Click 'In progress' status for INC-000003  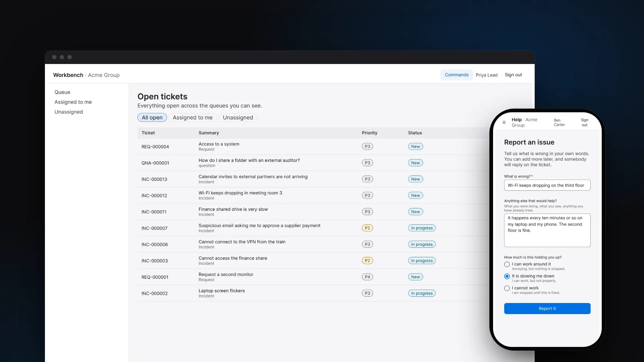tap(422, 261)
